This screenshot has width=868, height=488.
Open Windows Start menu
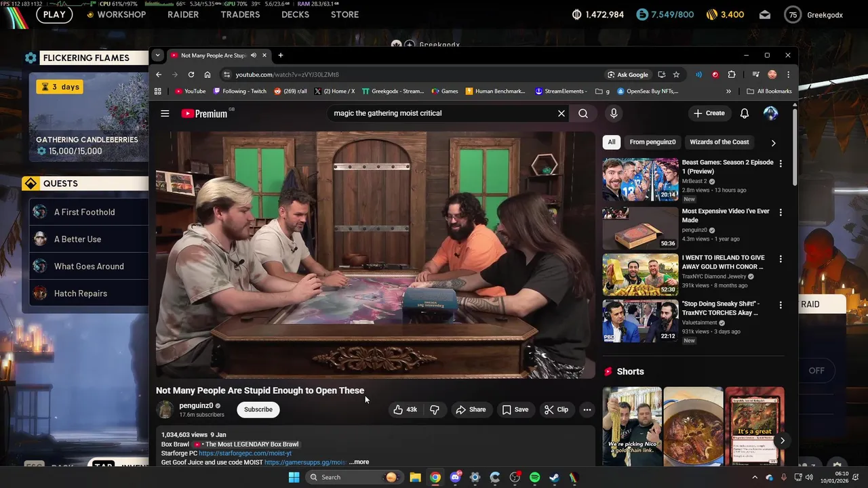pyautogui.click(x=294, y=477)
